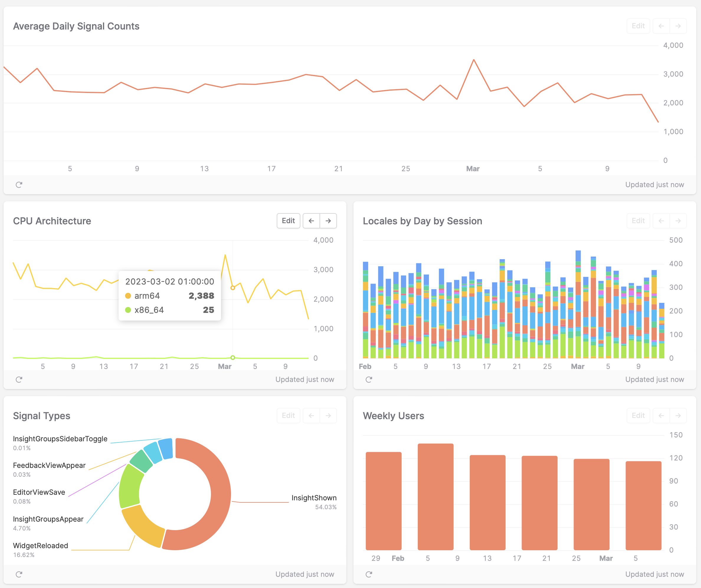This screenshot has height=588, width=701.
Task: Click right arrow on Locales by Day card
Action: click(x=678, y=221)
